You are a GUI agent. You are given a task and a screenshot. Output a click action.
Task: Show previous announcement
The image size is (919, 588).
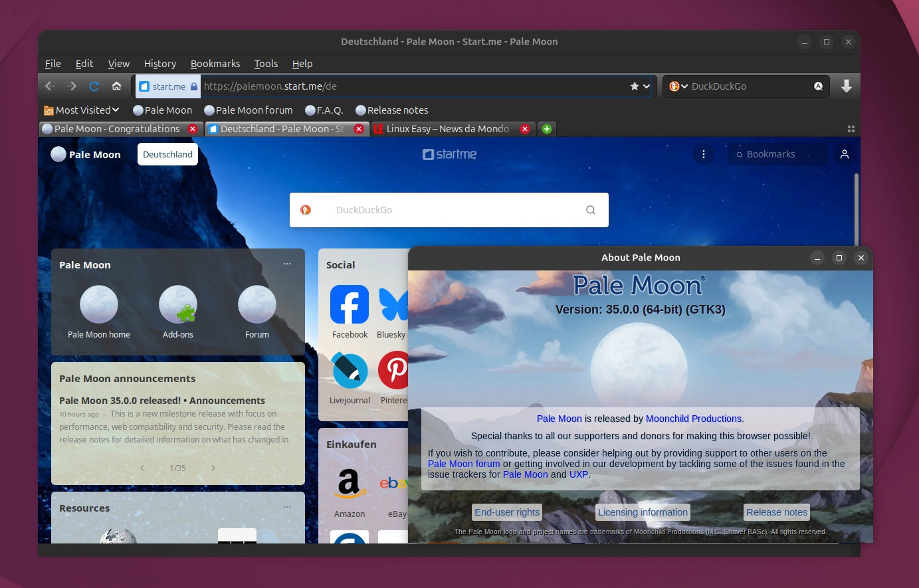coord(142,468)
